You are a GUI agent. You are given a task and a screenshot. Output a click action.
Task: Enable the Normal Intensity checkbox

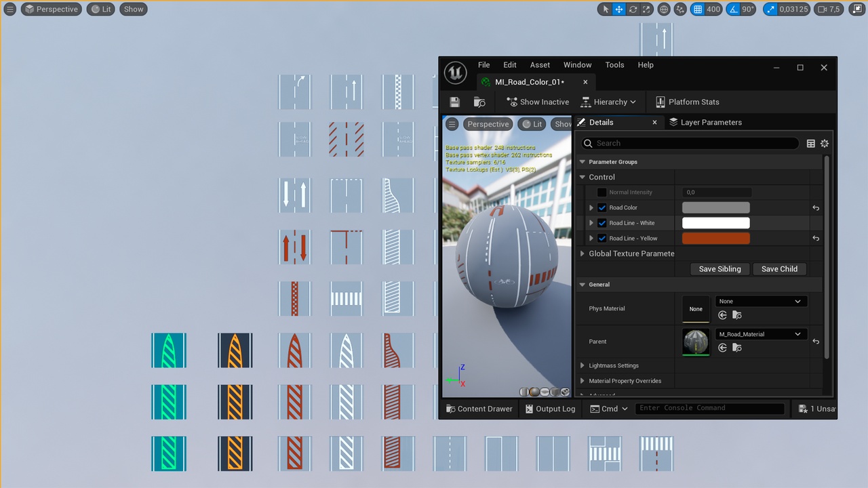[601, 192]
